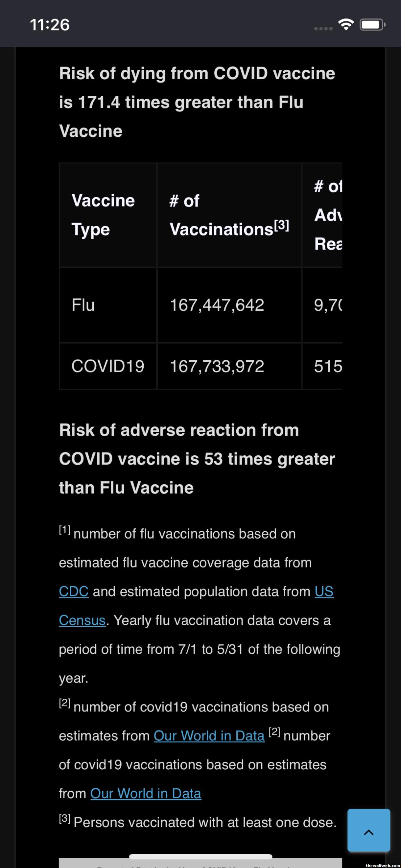Image resolution: width=401 pixels, height=868 pixels.
Task: Tap the 11:26 clock in status bar
Action: pos(50,25)
